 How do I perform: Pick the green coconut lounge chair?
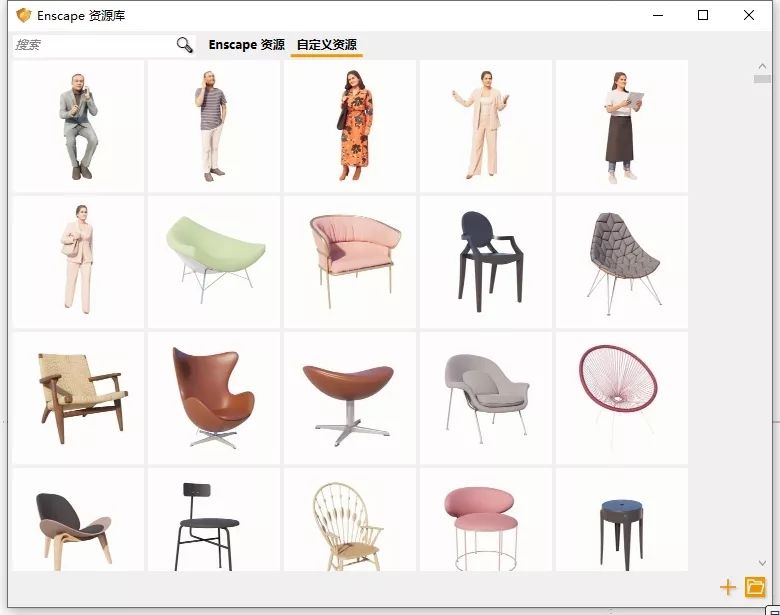point(214,262)
